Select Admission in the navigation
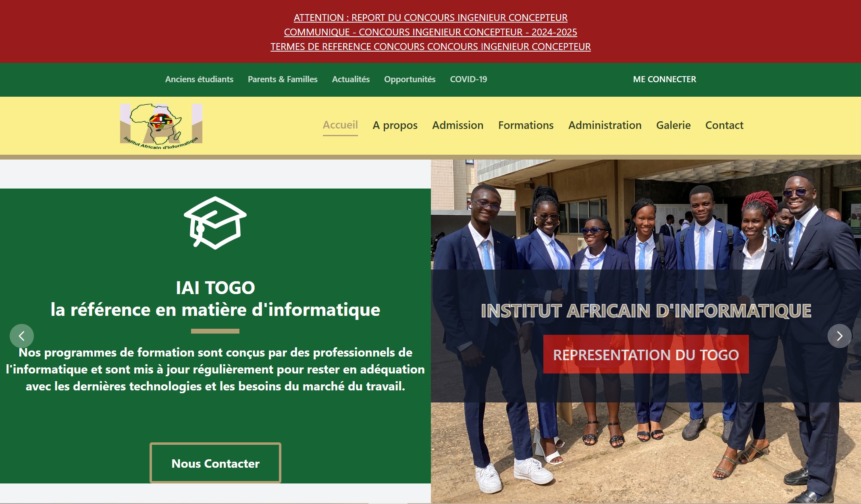The image size is (861, 504). (458, 125)
